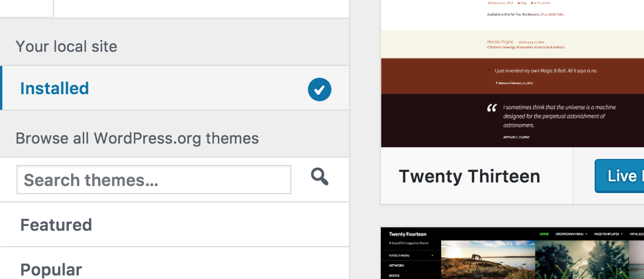Click the Flyout Menu arrow in Twenty Fourteen preview

432,255
